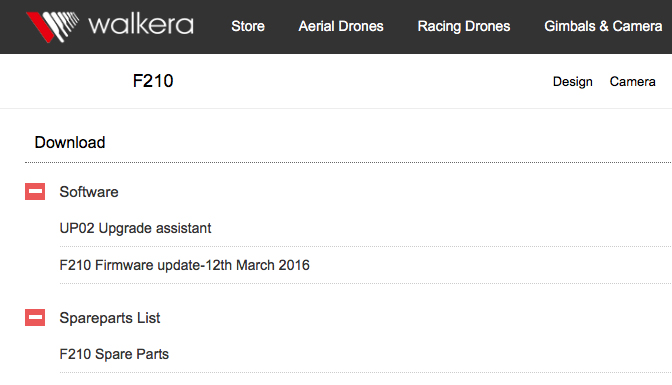
Task: Toggle the Spareparts List section label
Action: (110, 318)
